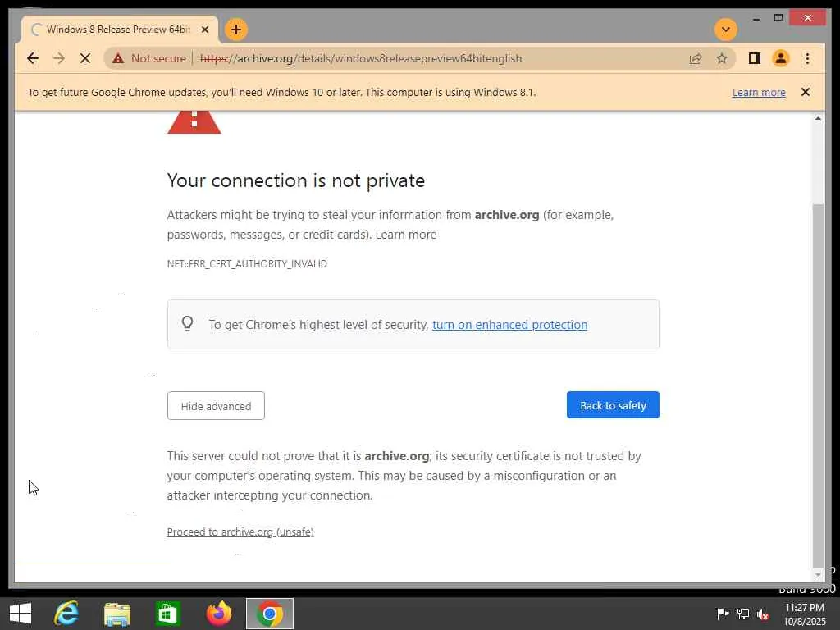Dismiss the Chrome updates infobar
This screenshot has height=630, width=840.
pyautogui.click(x=806, y=92)
